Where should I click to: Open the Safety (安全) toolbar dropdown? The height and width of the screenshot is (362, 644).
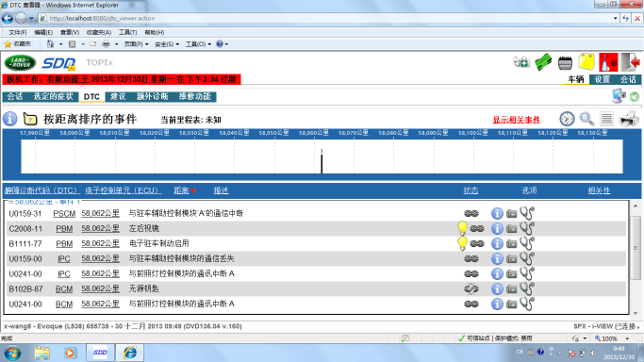point(167,44)
